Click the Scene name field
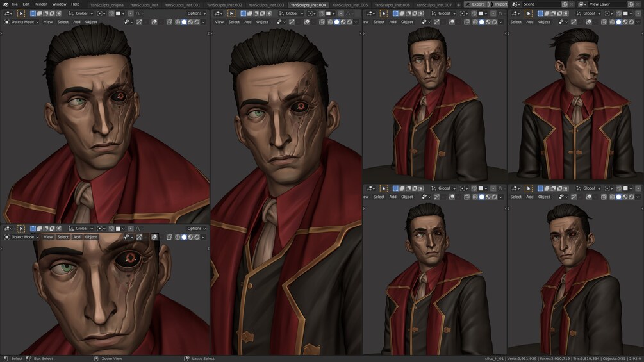This screenshot has width=644, height=362. click(x=541, y=4)
